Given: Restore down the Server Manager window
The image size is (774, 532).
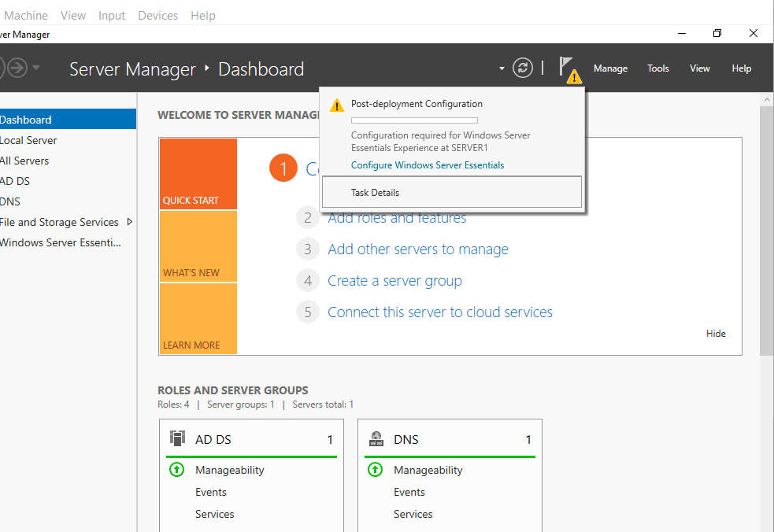Looking at the screenshot, I should (x=717, y=33).
